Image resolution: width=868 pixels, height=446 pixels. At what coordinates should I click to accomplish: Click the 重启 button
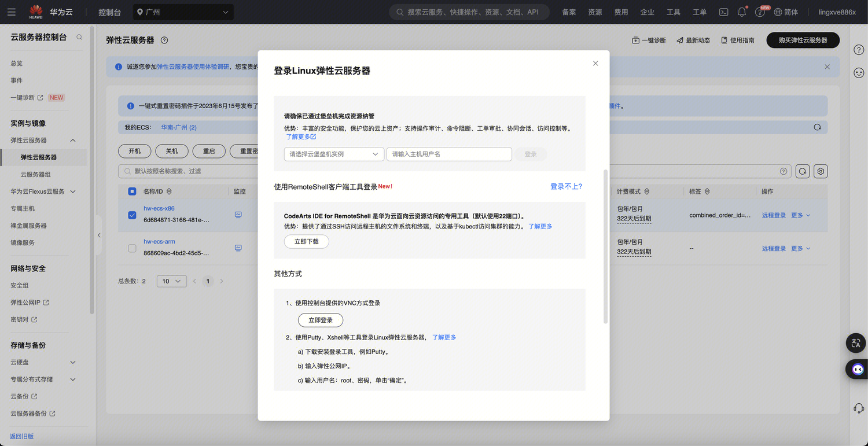click(x=209, y=151)
